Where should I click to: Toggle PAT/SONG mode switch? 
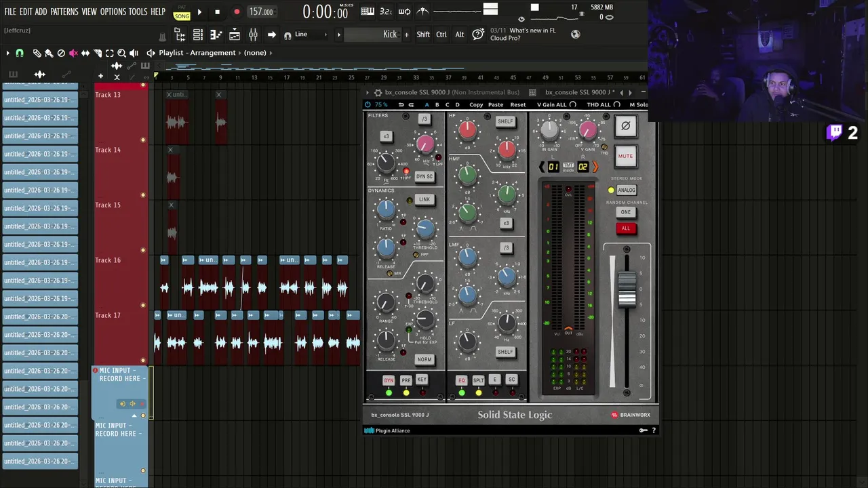point(182,13)
